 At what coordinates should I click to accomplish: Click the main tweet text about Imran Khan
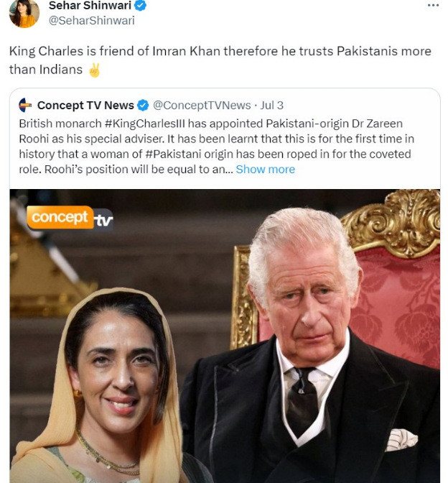pyautogui.click(x=220, y=60)
